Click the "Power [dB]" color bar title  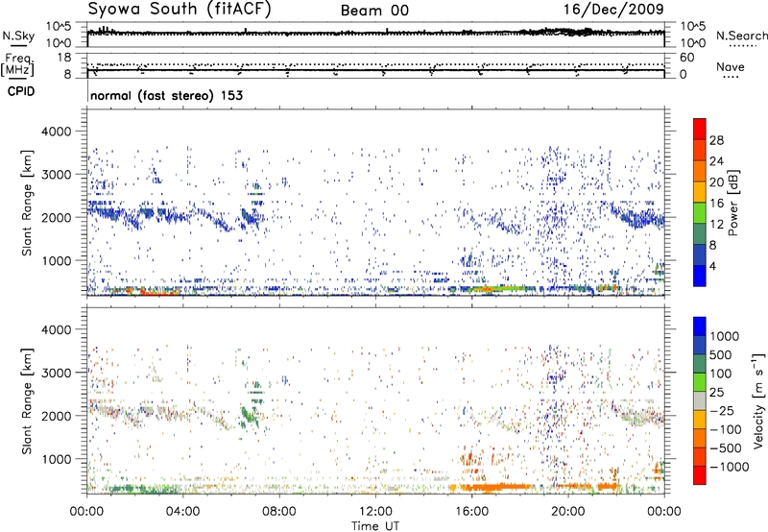732,203
